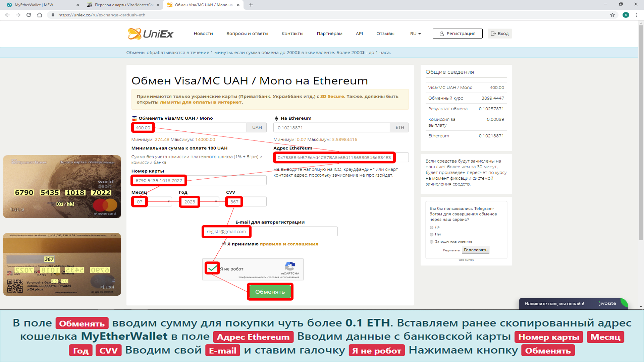Open the survey Результаты link

(x=451, y=250)
